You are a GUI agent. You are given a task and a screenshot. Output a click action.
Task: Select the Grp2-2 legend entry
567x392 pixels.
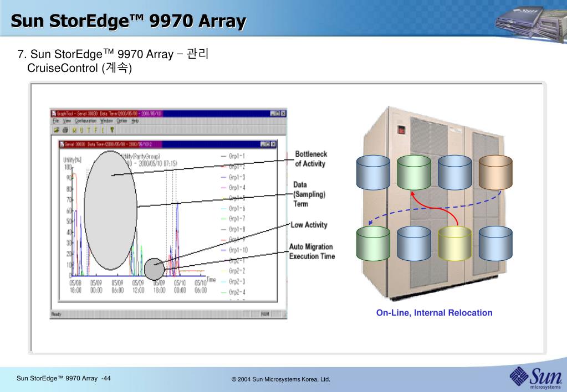coord(233,271)
